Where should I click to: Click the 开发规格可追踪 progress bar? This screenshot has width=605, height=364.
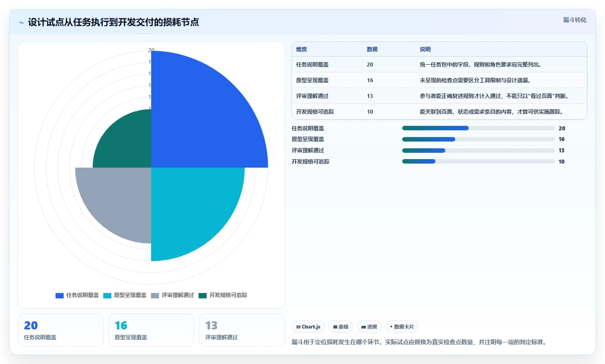[x=478, y=162]
